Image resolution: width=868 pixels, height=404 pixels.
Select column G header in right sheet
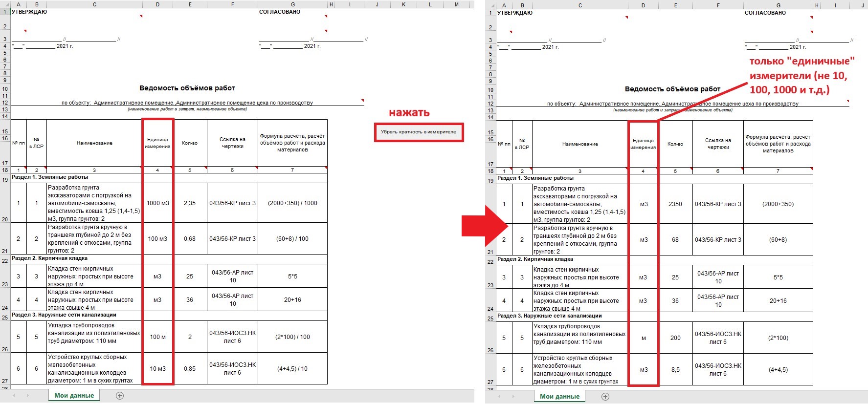coord(778,5)
